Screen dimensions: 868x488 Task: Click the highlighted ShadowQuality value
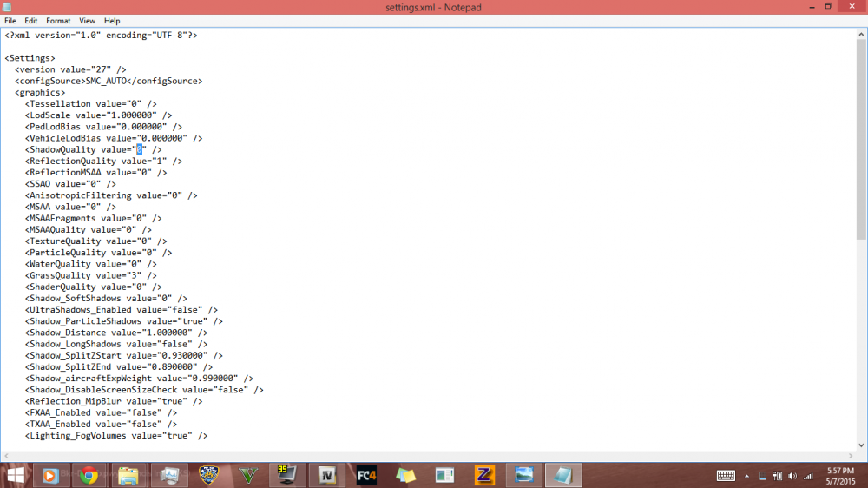pos(140,149)
